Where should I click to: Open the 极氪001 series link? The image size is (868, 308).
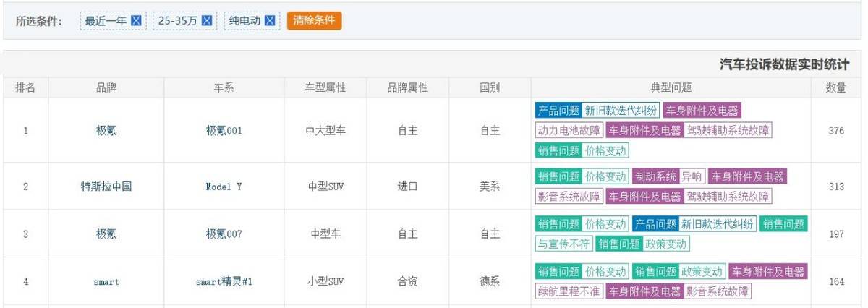[224, 131]
